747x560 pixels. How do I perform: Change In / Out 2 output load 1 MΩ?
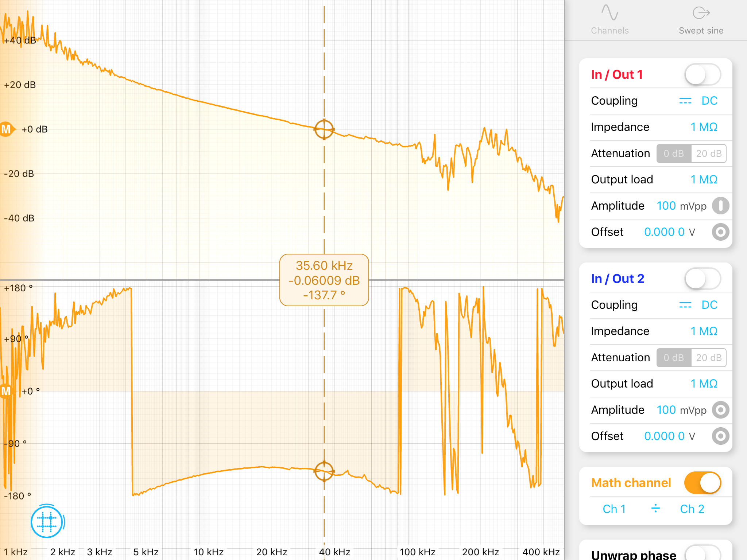point(704,384)
